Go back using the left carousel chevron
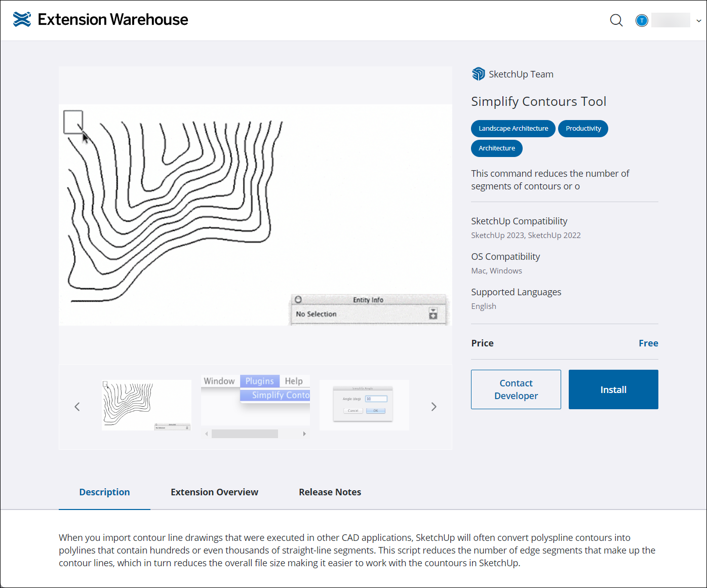Viewport: 707px width, 588px height. click(77, 406)
